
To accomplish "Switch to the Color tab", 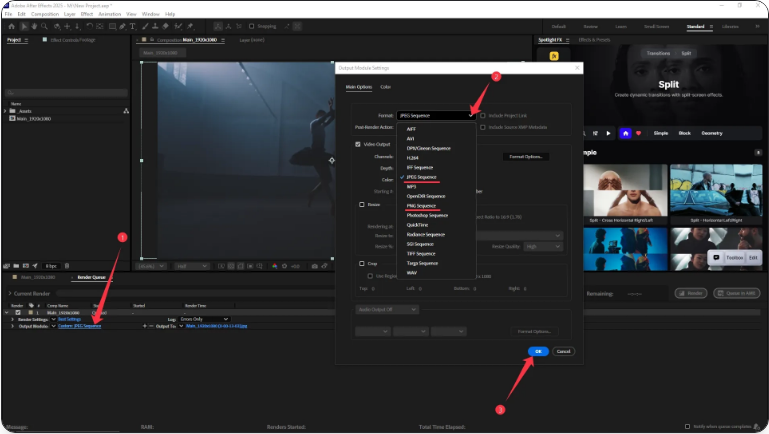I will pyautogui.click(x=385, y=87).
